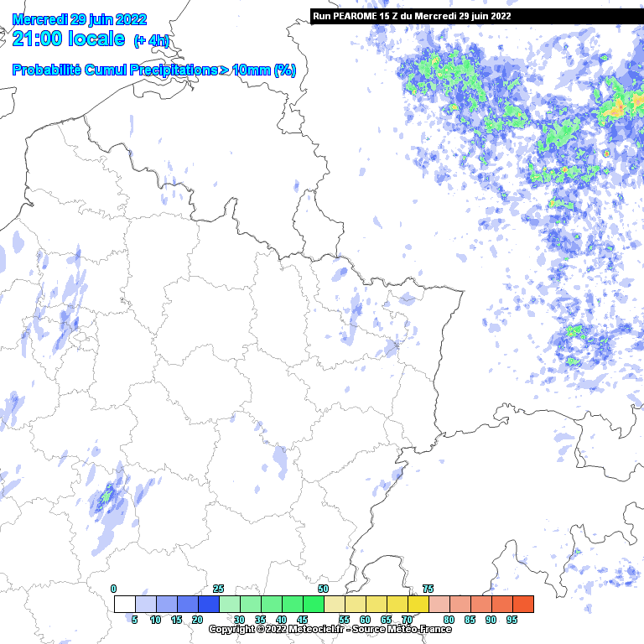Screen dimensions: 644x644
Task: Select the pale yellow 50–55% legend swatch
Action: point(335,604)
